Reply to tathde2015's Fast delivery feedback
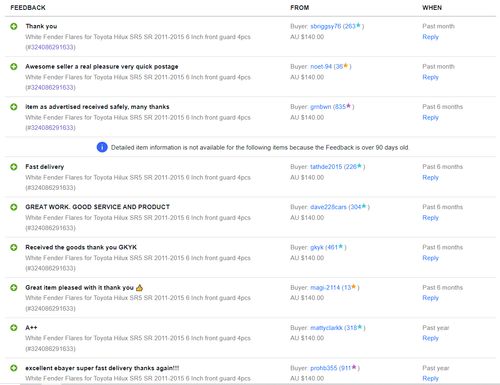The image size is (500, 385). click(430, 178)
